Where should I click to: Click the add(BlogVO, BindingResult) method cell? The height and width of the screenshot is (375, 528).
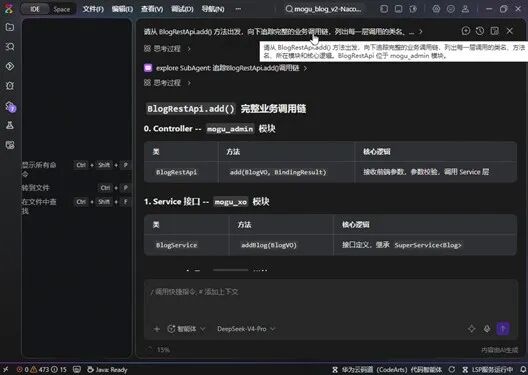[x=278, y=172]
